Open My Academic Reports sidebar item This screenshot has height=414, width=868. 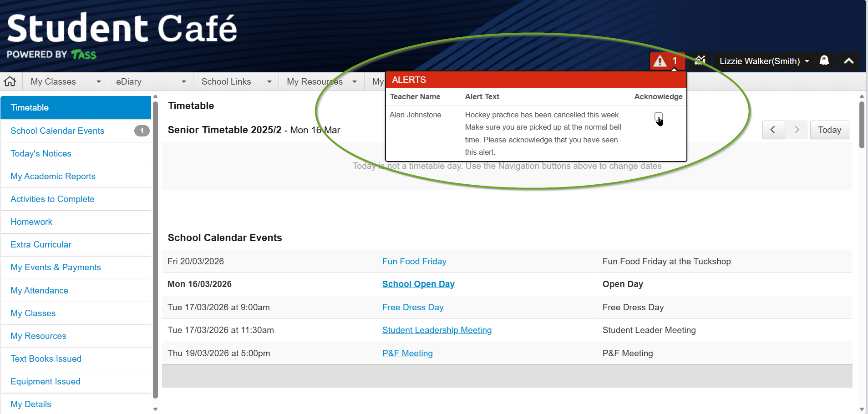[53, 177]
